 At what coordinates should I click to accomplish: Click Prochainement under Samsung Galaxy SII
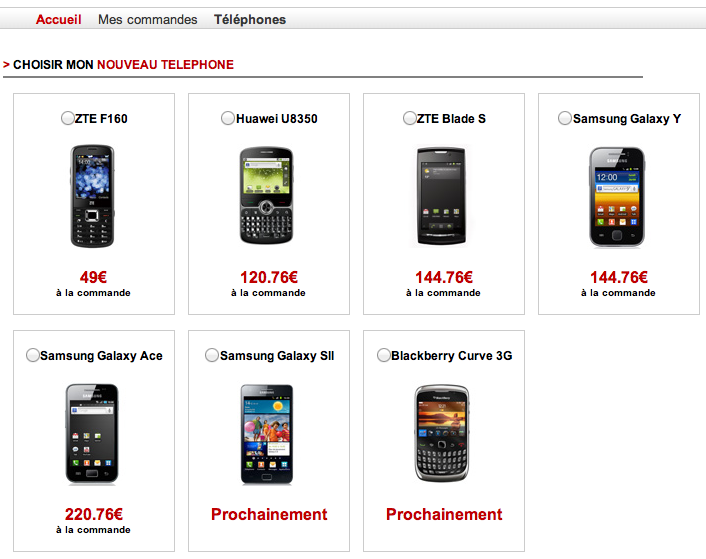pos(269,514)
